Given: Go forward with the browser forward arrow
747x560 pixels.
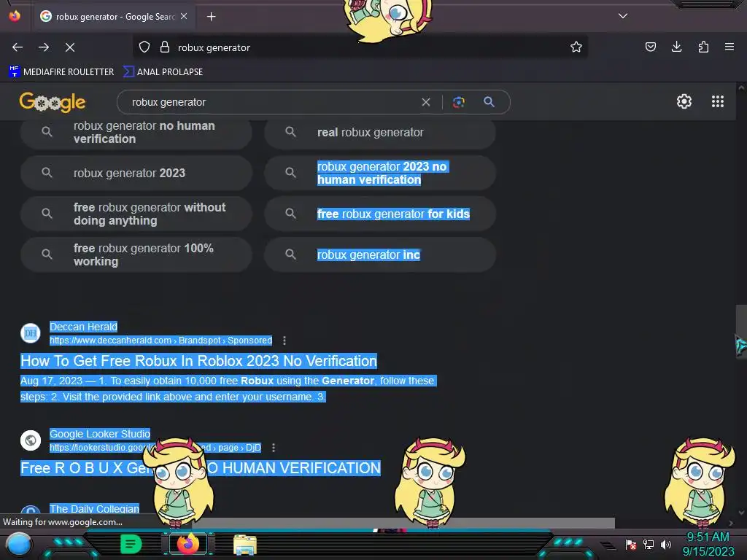Looking at the screenshot, I should (x=44, y=47).
